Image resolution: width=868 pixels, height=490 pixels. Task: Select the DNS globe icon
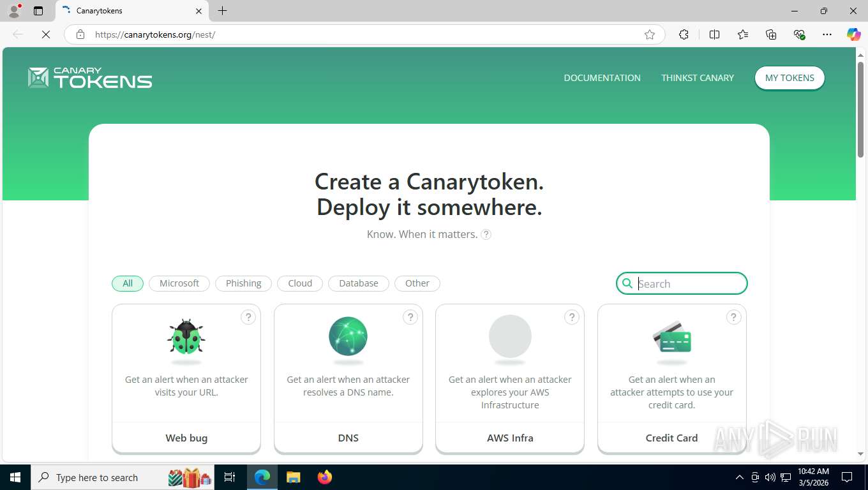(x=348, y=336)
